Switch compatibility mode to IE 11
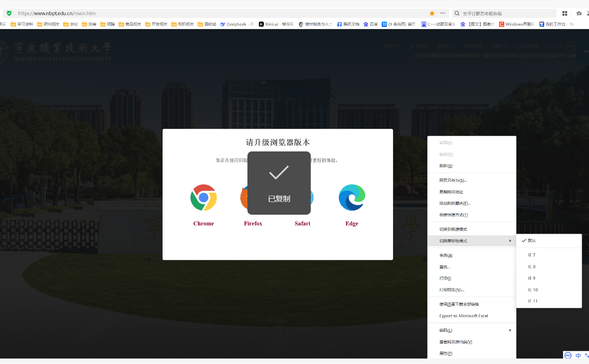589x364 pixels. coord(533,301)
